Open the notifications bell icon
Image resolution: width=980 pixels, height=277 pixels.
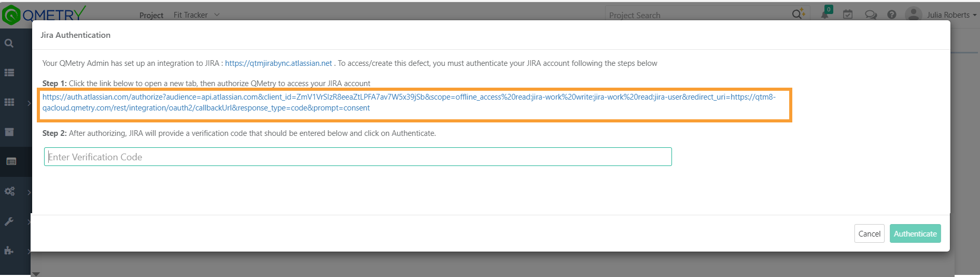[824, 15]
